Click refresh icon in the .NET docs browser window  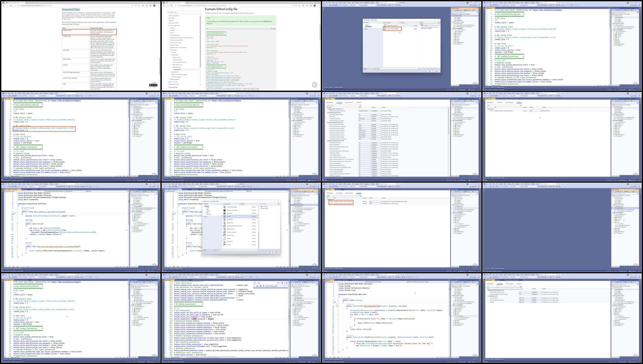coord(172,6)
